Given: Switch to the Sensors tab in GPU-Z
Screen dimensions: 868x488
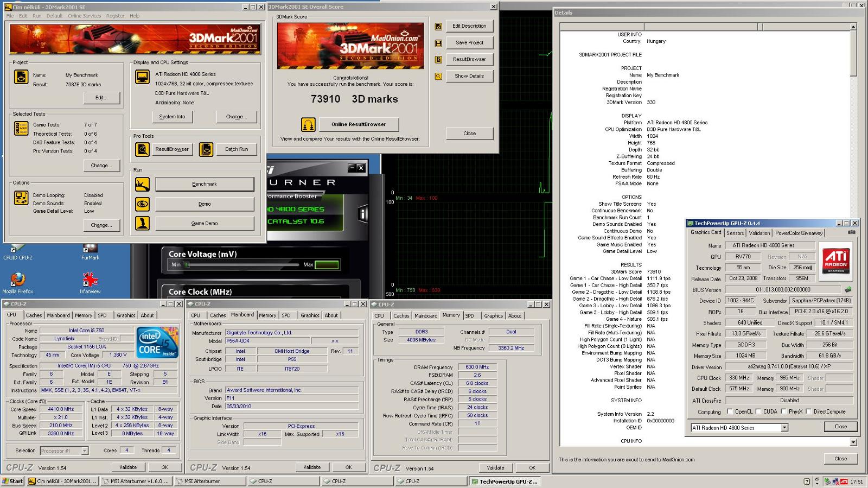Looking at the screenshot, I should click(735, 233).
